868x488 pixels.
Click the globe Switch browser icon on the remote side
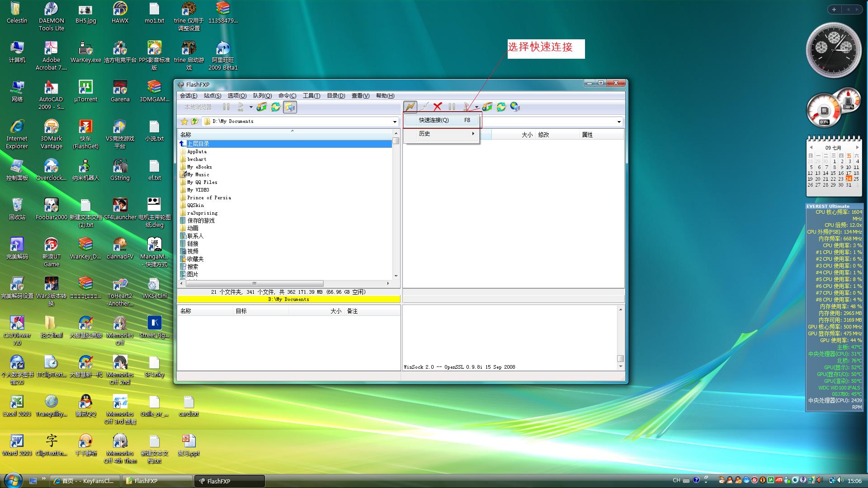pos(515,107)
